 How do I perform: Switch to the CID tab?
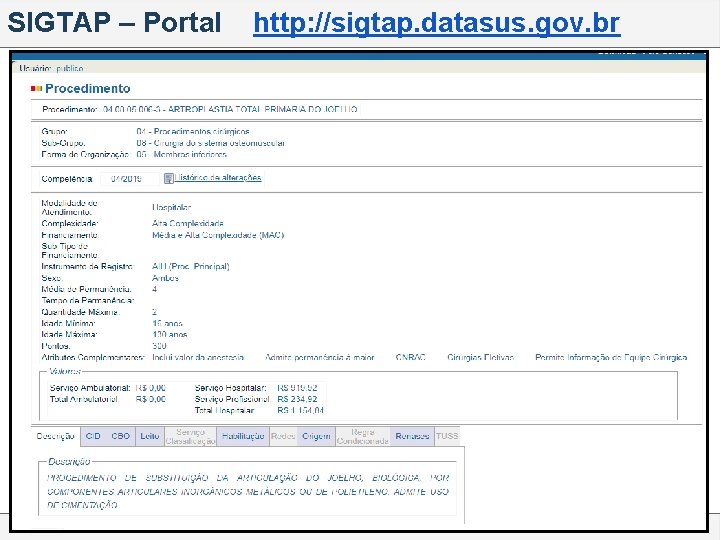(93, 436)
